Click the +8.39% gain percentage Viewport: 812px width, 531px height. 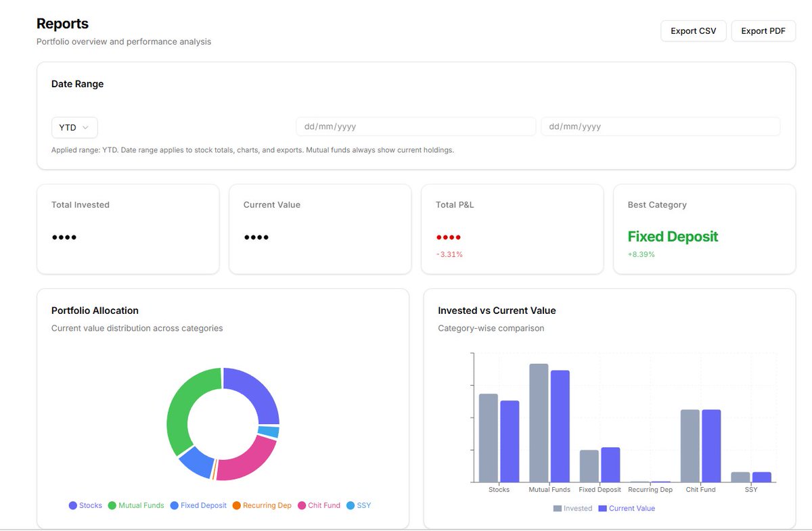tap(641, 254)
